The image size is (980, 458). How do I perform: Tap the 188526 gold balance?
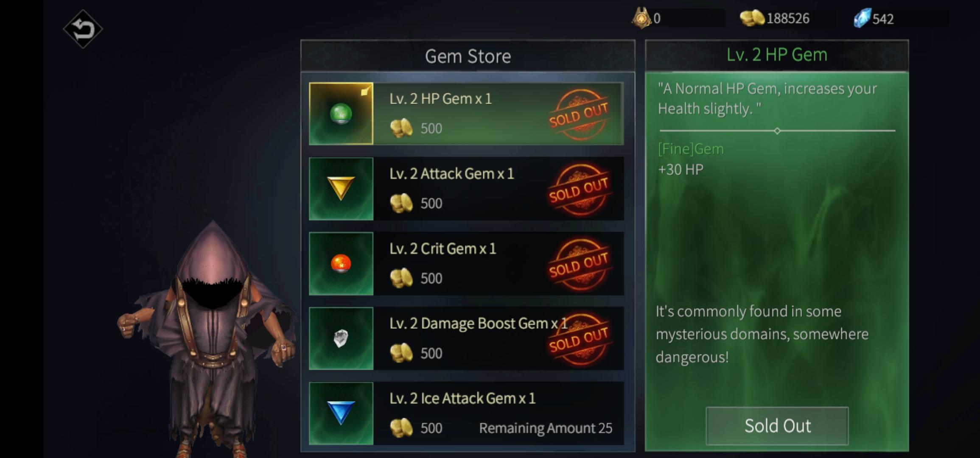(788, 18)
